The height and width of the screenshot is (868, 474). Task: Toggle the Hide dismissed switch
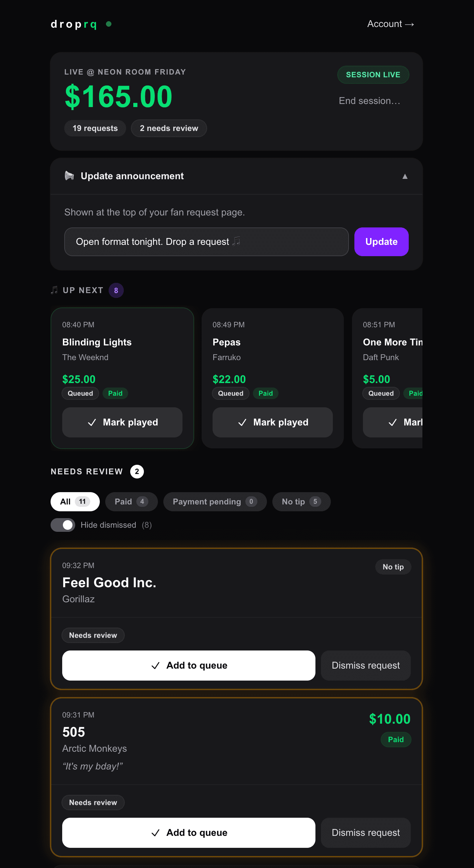63,525
